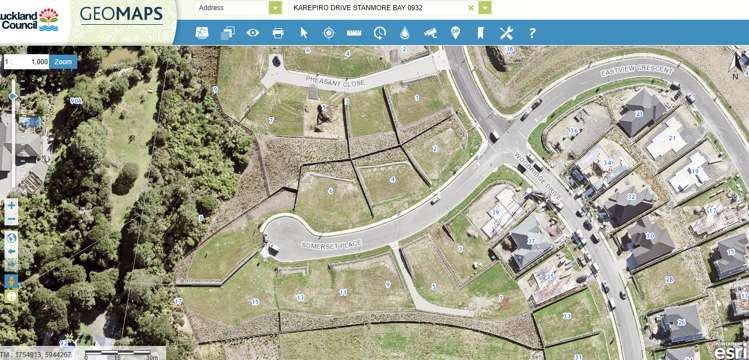The width and height of the screenshot is (749, 360).
Task: Click the map pin marker tool
Action: [455, 32]
